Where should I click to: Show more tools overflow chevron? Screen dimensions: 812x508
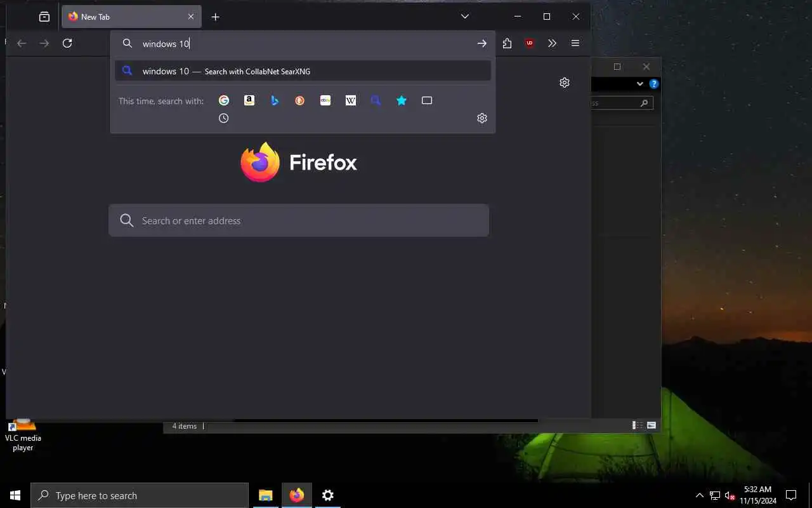click(552, 43)
